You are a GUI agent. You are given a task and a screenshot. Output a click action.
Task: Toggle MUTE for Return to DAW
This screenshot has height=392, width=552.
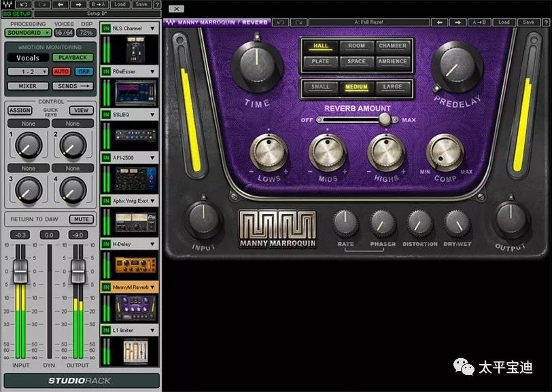click(x=82, y=219)
